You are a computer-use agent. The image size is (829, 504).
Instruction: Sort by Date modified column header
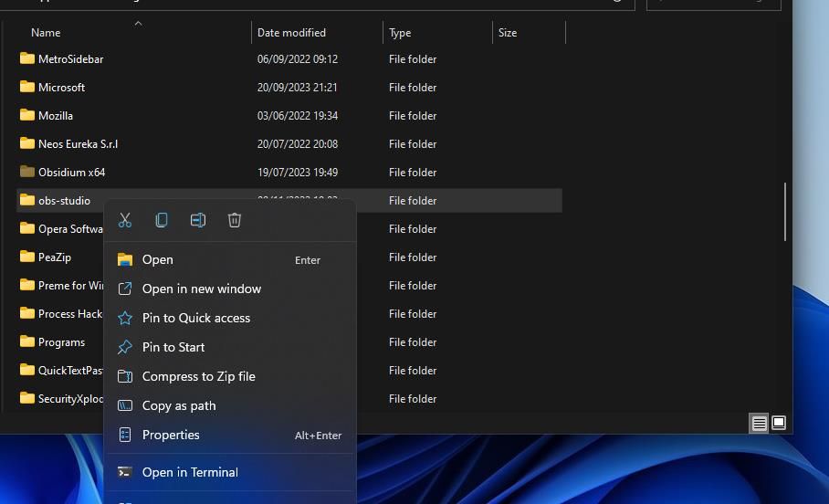pos(291,33)
